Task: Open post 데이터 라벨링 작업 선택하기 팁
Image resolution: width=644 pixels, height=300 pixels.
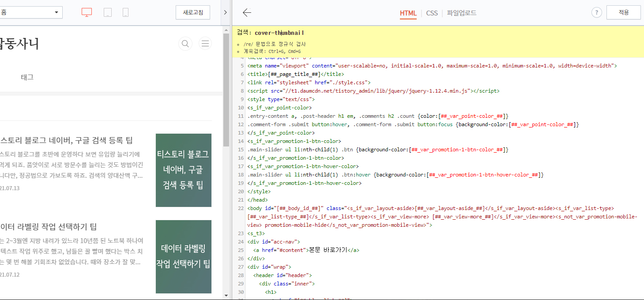Action: 49,227
